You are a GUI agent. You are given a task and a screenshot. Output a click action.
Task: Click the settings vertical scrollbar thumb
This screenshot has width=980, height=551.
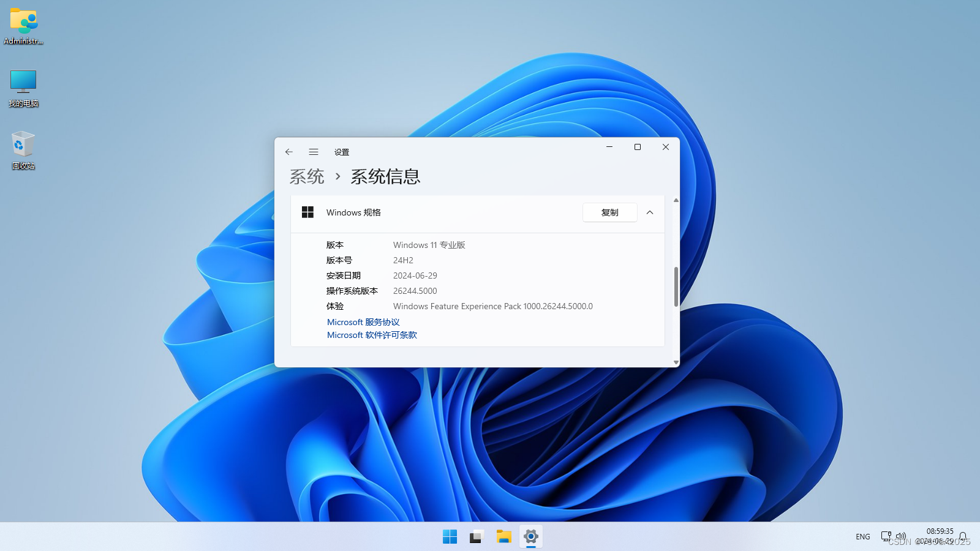pos(676,287)
